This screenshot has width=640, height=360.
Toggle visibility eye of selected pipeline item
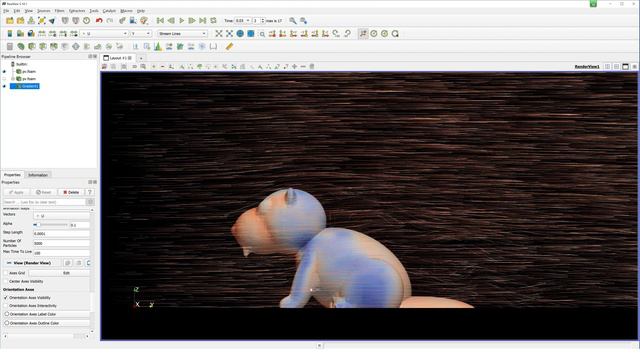[x=4, y=86]
